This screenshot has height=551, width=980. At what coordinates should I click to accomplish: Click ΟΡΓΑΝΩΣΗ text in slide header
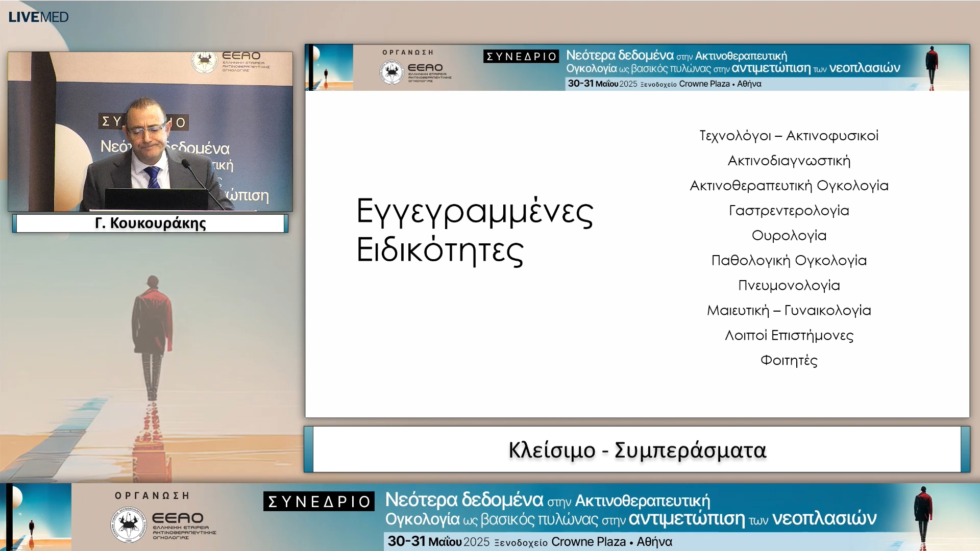408,53
